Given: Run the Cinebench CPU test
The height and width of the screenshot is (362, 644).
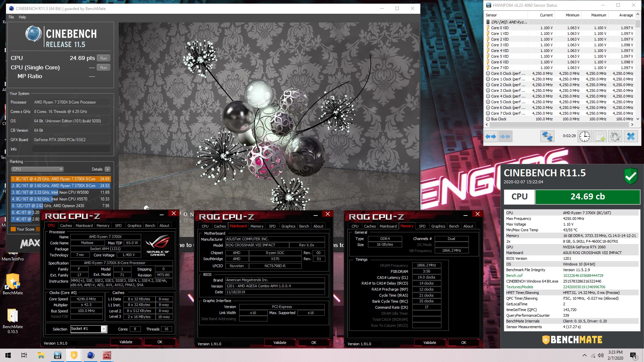Looking at the screenshot, I should pos(104,58).
